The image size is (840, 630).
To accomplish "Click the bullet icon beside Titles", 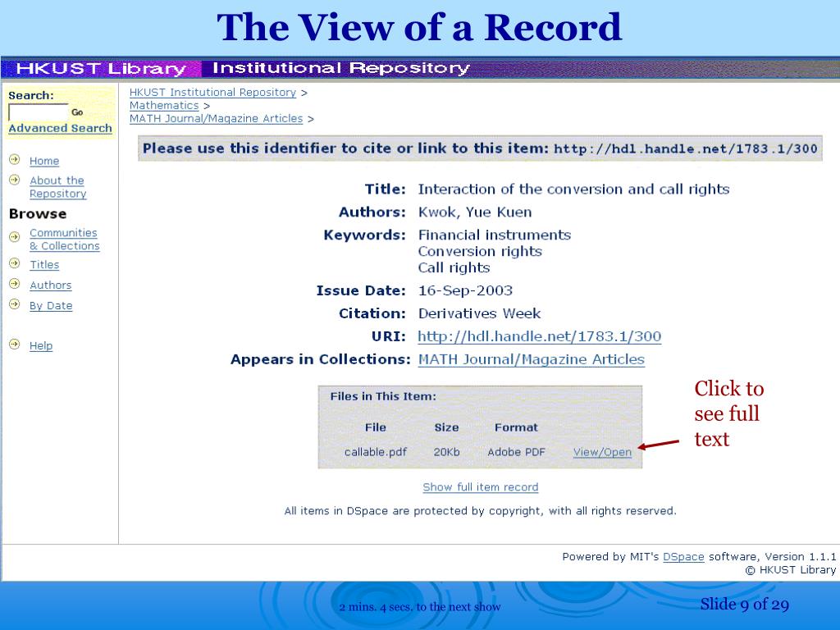I will pos(15,263).
